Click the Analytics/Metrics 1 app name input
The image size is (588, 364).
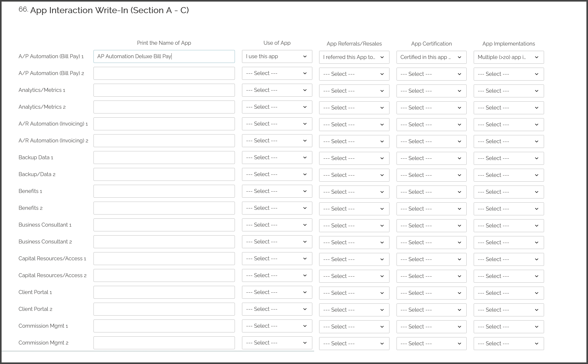pyautogui.click(x=164, y=90)
